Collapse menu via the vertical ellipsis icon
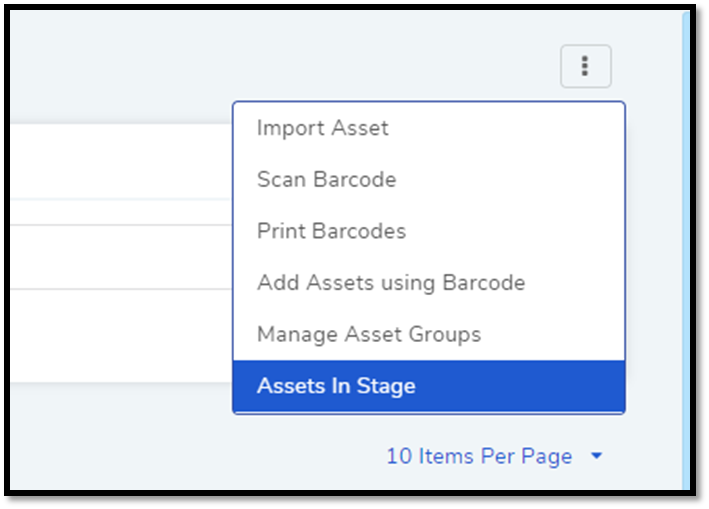Viewport: 709px width, 509px height. pyautogui.click(x=585, y=66)
